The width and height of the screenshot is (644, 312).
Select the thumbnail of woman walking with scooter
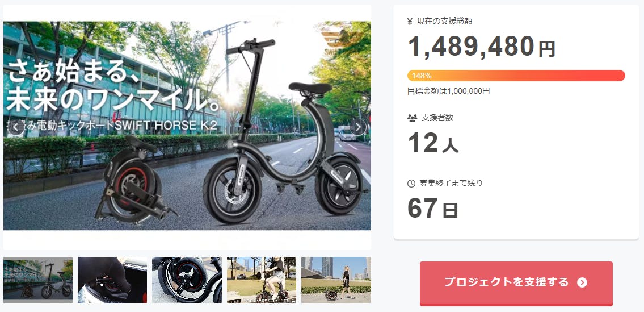(336, 280)
